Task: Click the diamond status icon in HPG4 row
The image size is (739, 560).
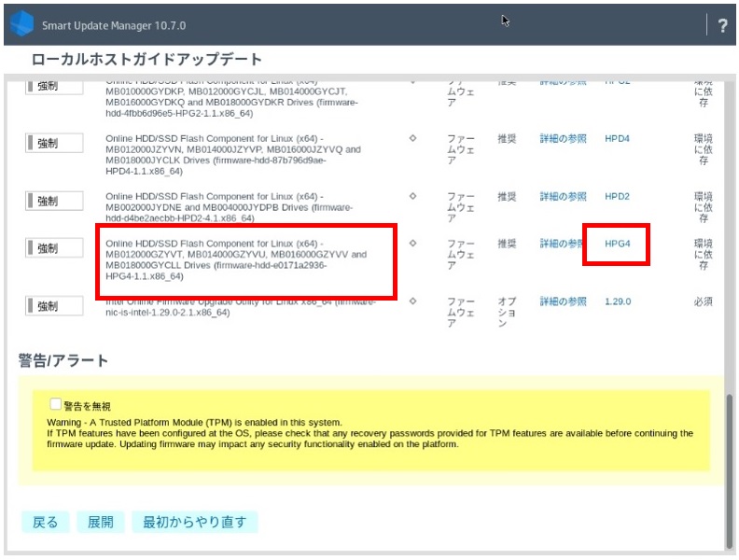Action: pos(412,244)
